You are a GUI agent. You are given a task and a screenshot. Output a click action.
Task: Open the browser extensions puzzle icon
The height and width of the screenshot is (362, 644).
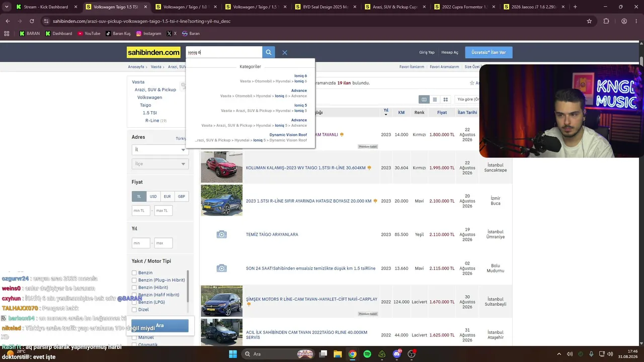pyautogui.click(x=606, y=21)
